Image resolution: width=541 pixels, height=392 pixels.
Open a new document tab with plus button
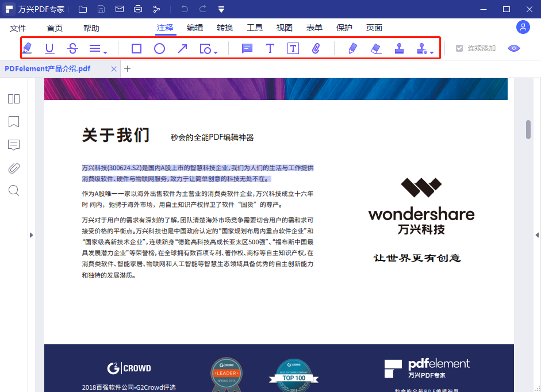tap(127, 68)
